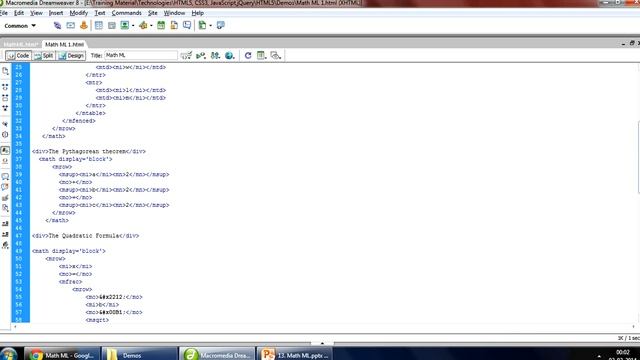Screen dimensions: 640x360
Task: Click the horizontal scrollbar right arrow
Action: click(633, 327)
